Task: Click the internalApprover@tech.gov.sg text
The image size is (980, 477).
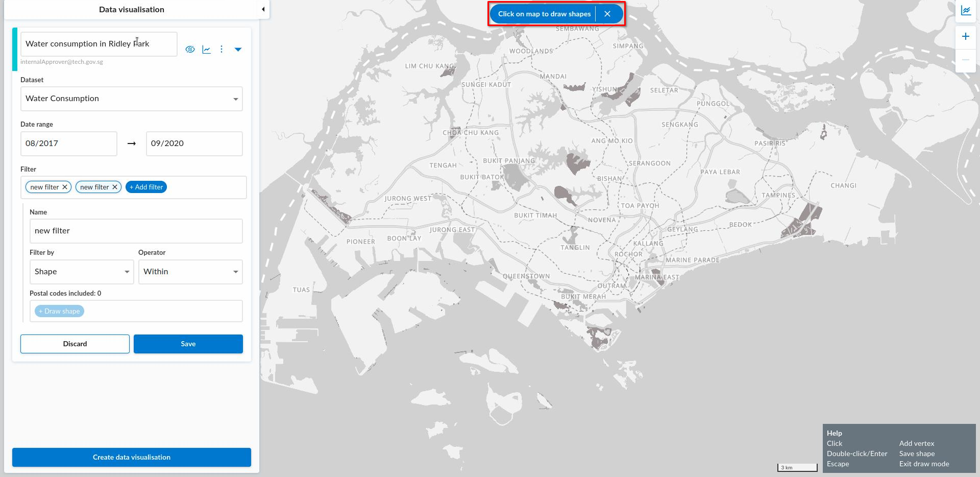Action: pyautogui.click(x=62, y=62)
